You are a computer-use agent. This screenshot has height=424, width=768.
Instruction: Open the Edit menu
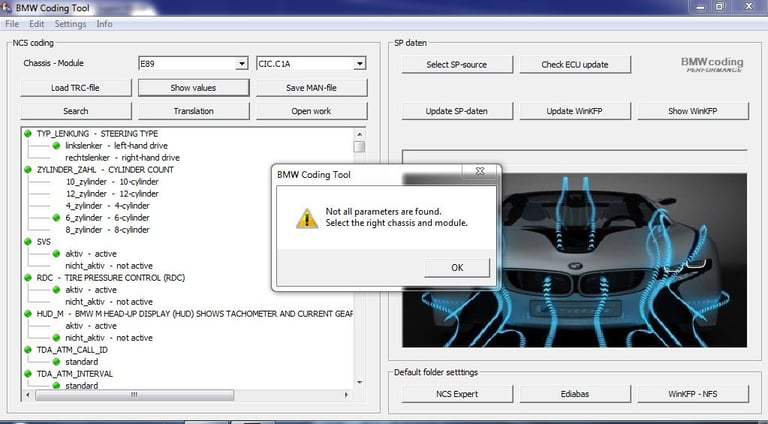(x=37, y=24)
